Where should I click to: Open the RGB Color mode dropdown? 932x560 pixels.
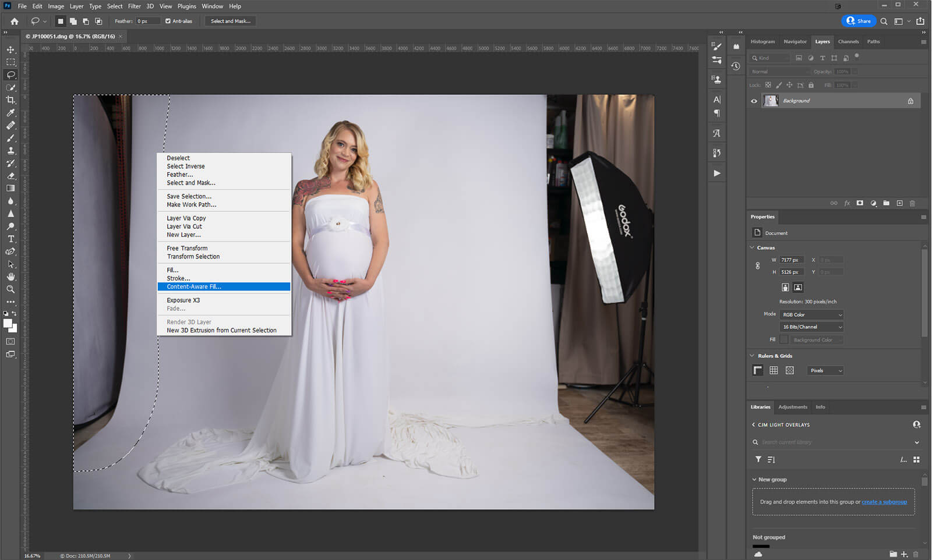pos(811,314)
